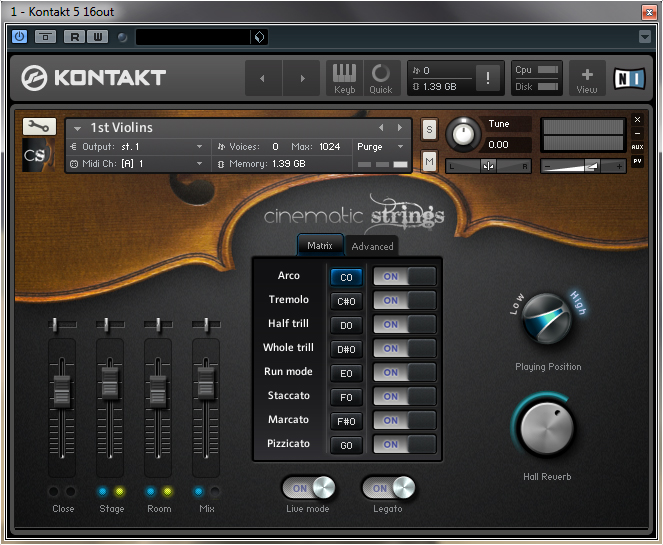Minimize the instrument header view
Image resolution: width=663 pixels, height=545 pixels.
click(637, 133)
